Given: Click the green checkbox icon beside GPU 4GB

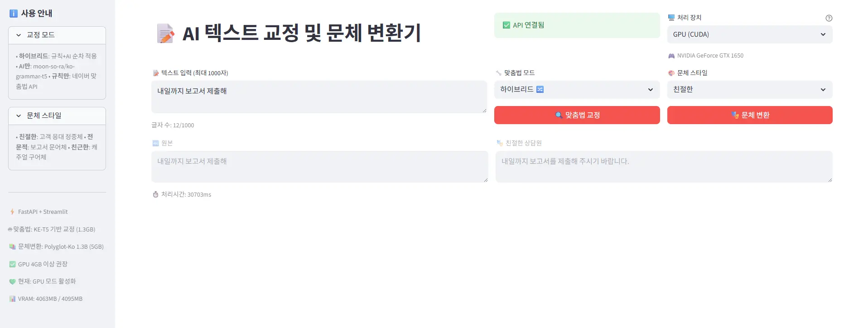Looking at the screenshot, I should pyautogui.click(x=12, y=264).
